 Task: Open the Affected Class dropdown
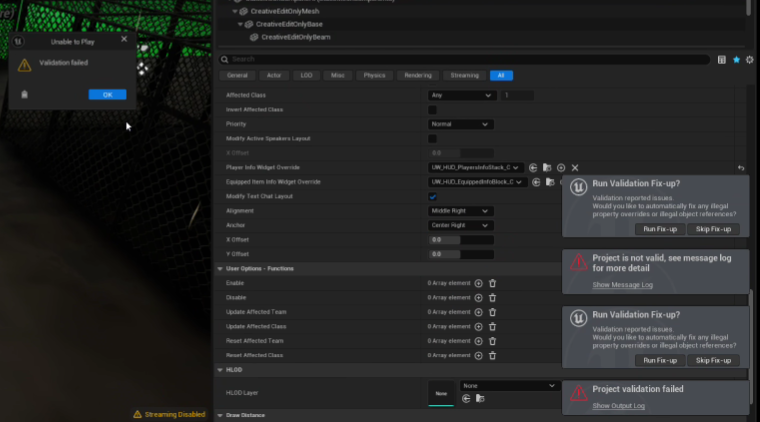[460, 95]
